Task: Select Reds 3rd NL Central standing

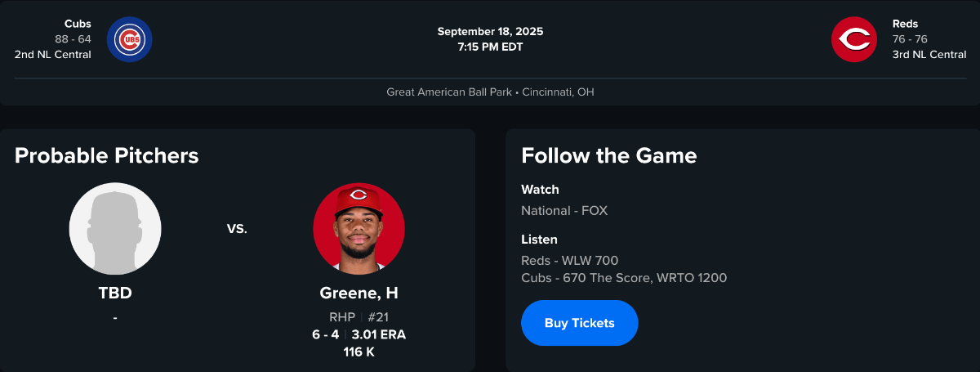Action: 929,55
